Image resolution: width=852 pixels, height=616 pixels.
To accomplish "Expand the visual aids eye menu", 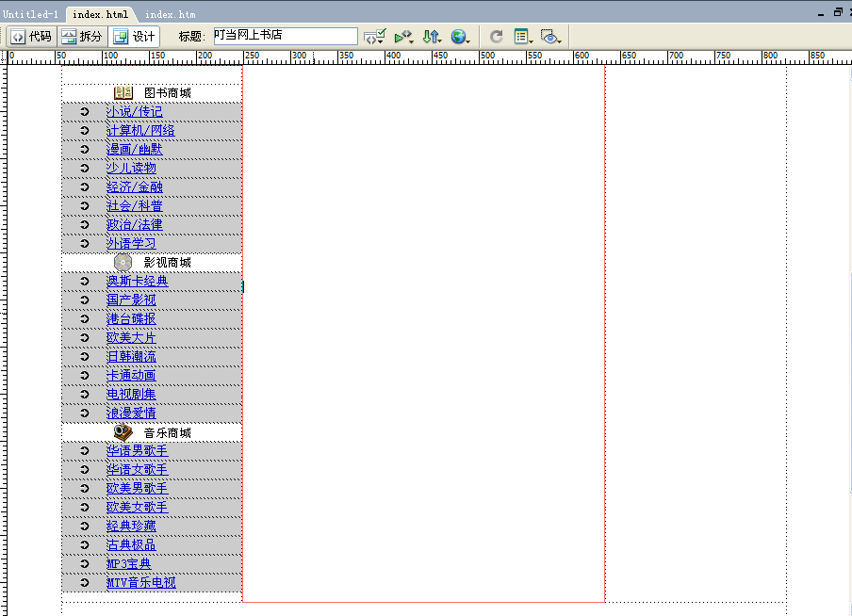I will (x=551, y=37).
